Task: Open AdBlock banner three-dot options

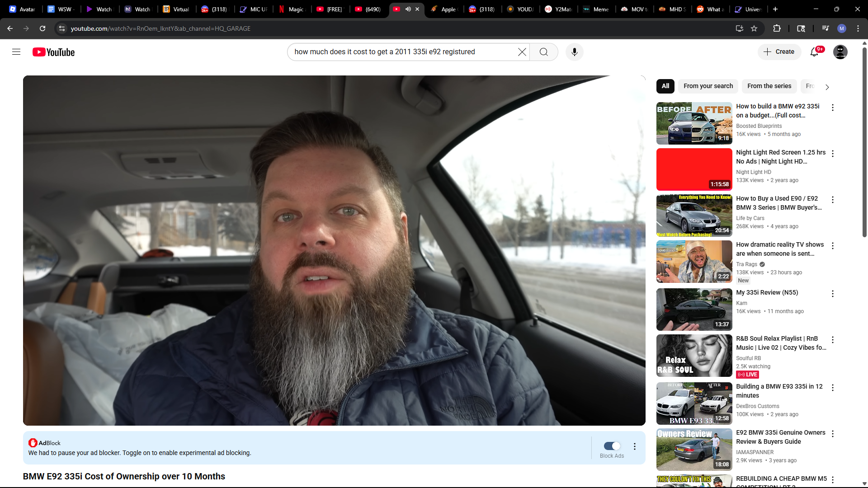Action: coord(635,446)
